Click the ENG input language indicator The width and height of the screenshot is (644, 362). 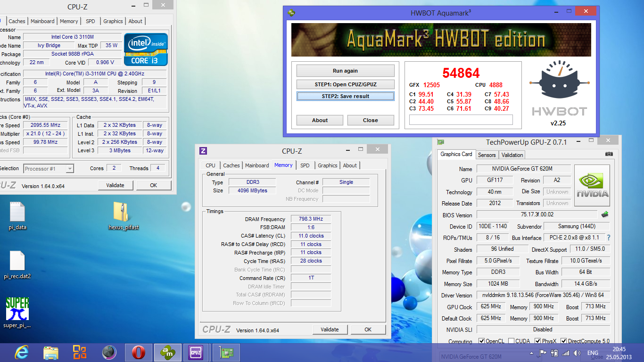point(593,353)
